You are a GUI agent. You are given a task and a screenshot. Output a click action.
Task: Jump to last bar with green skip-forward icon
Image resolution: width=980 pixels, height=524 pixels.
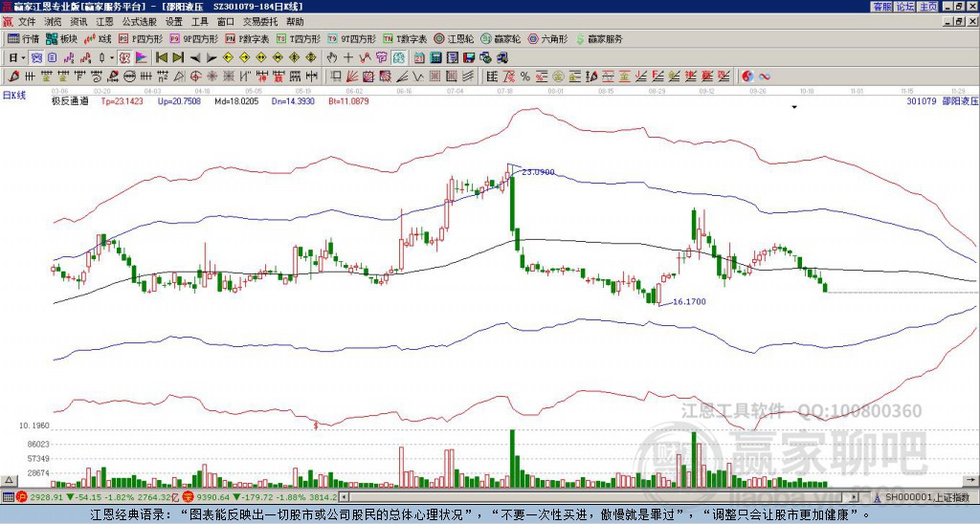click(x=177, y=58)
